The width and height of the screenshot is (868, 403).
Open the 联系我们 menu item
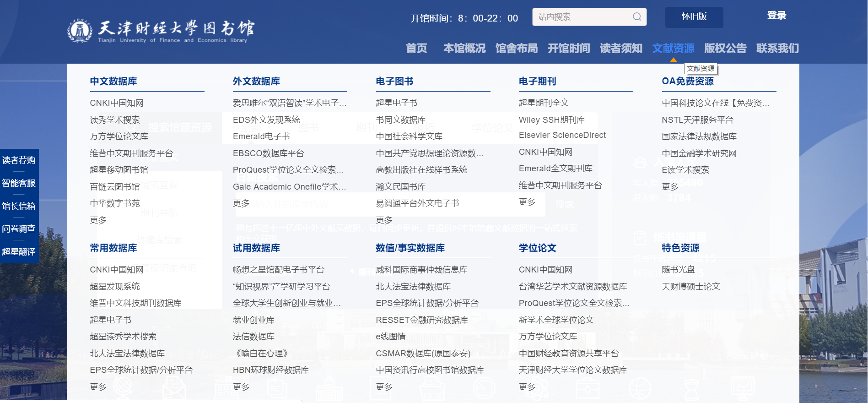(777, 48)
